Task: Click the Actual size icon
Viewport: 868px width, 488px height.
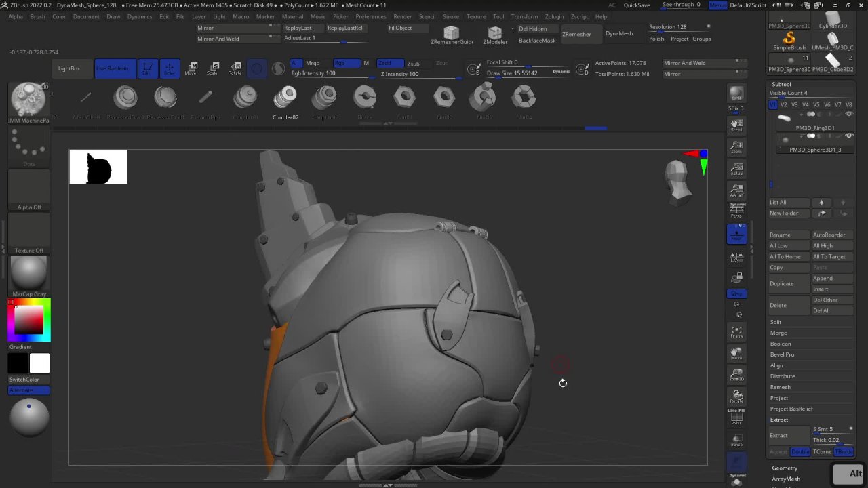Action: point(736,168)
